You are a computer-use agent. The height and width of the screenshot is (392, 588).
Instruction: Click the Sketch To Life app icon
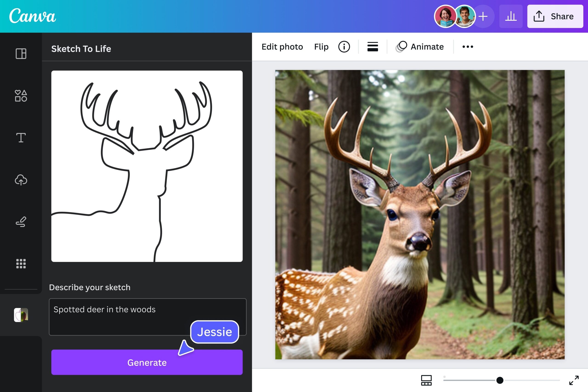21,315
